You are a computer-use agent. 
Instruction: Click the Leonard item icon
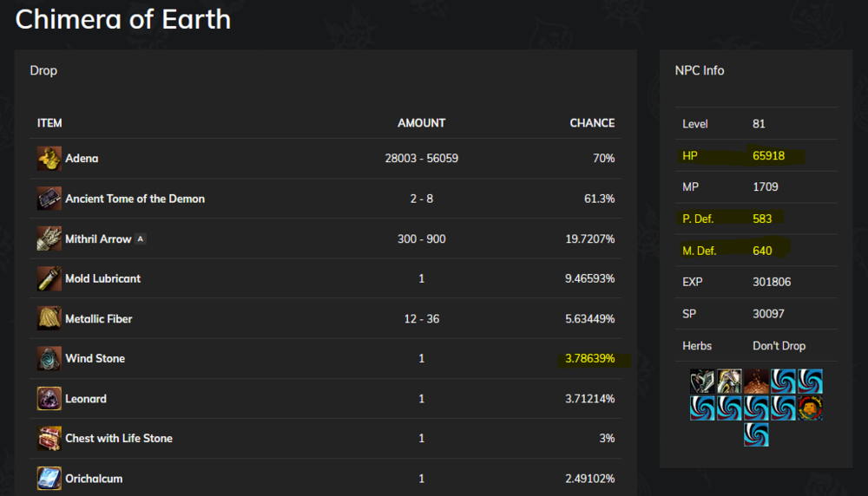tap(49, 399)
